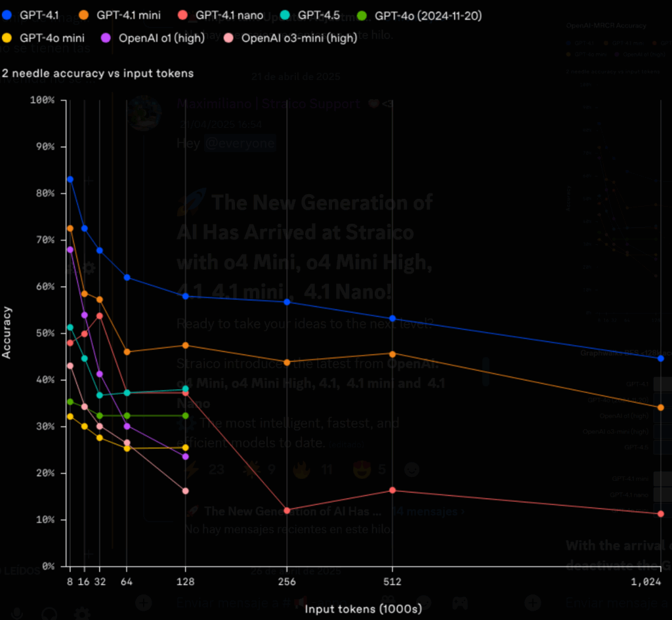Screen dimensions: 672x620
Task: Select GPT-4.1 data point at 128k tokens
Action: 186,297
